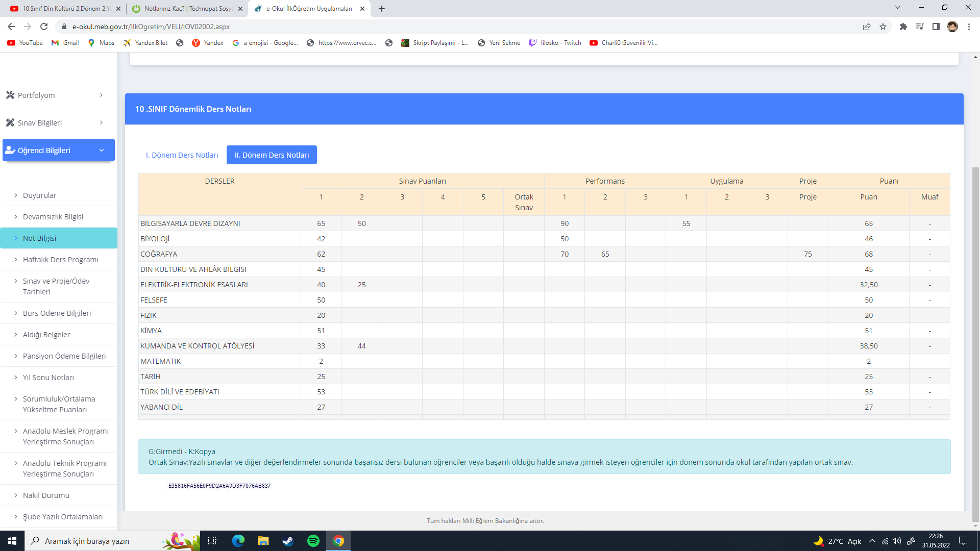Image resolution: width=980 pixels, height=551 pixels.
Task: Select II. Dönem Ders Notları tab
Action: point(272,155)
